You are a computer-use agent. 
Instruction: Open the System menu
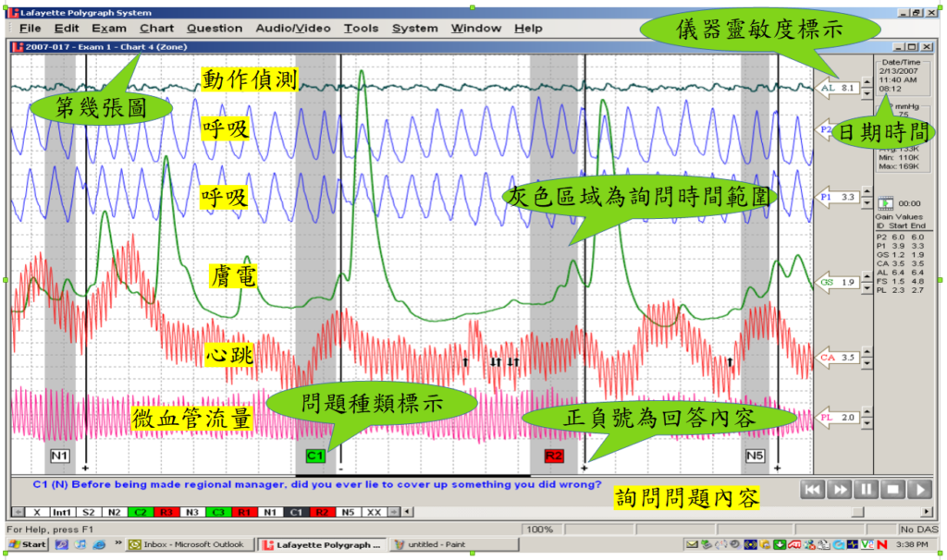(x=414, y=28)
